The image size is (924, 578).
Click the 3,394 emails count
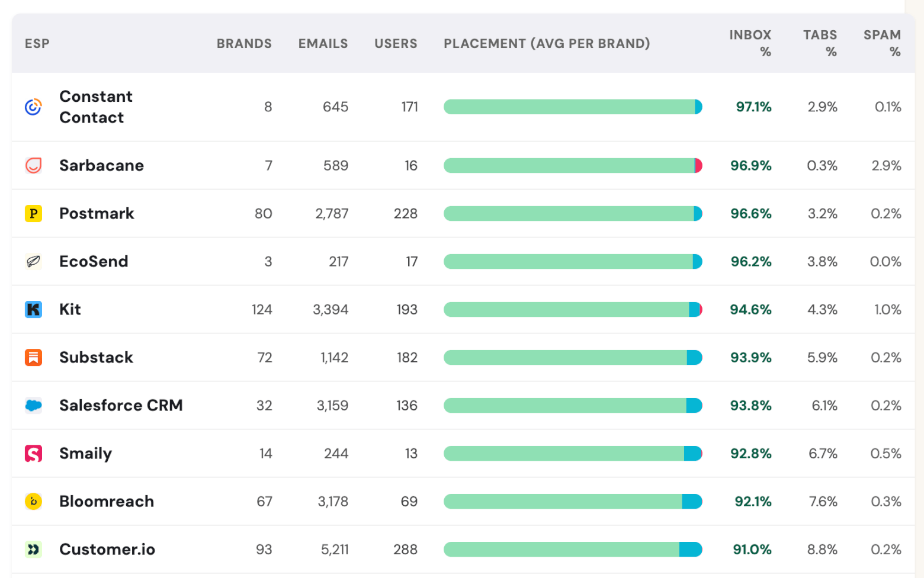coord(331,309)
